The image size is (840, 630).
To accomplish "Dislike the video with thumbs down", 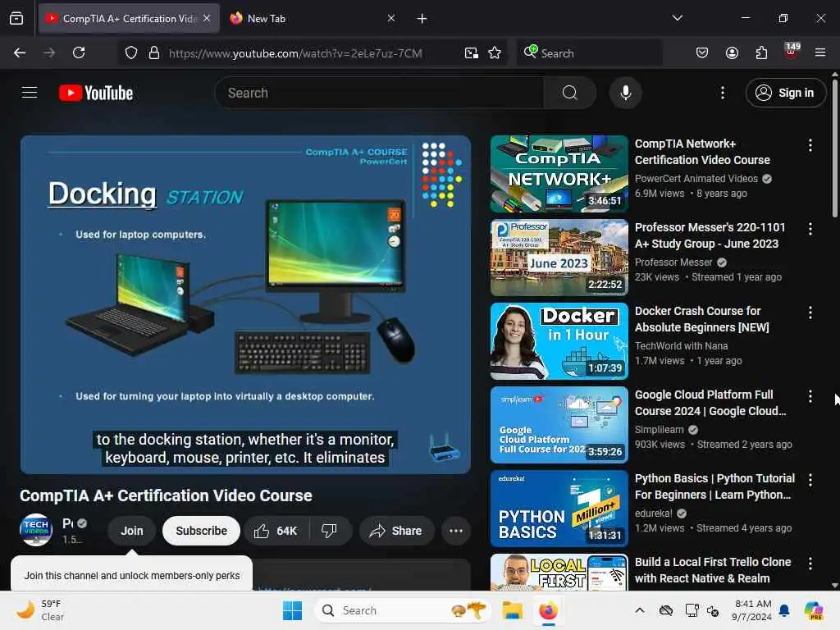I will [329, 531].
